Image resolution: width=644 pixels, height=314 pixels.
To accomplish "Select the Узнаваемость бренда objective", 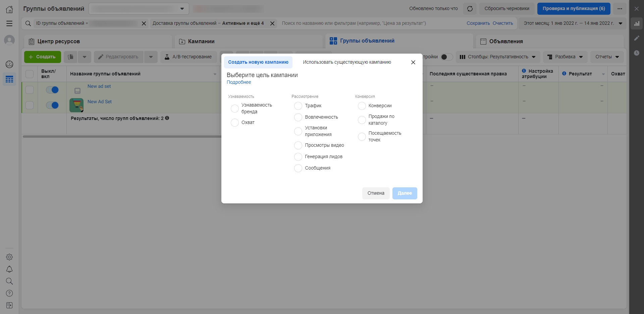I will pos(235,109).
